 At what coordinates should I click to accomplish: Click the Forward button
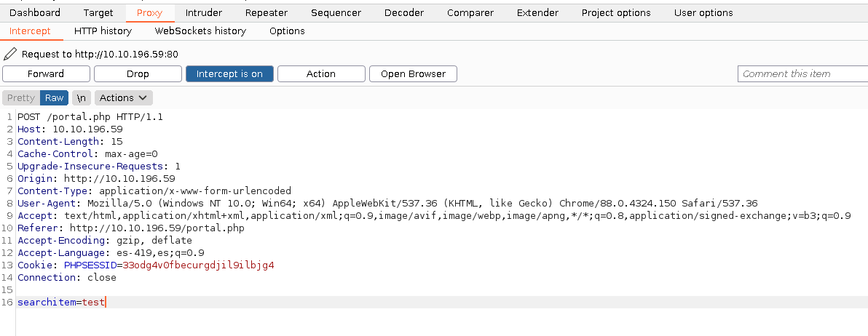tap(46, 73)
